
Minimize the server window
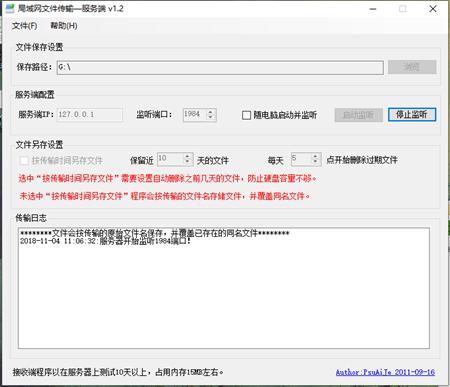(373, 9)
